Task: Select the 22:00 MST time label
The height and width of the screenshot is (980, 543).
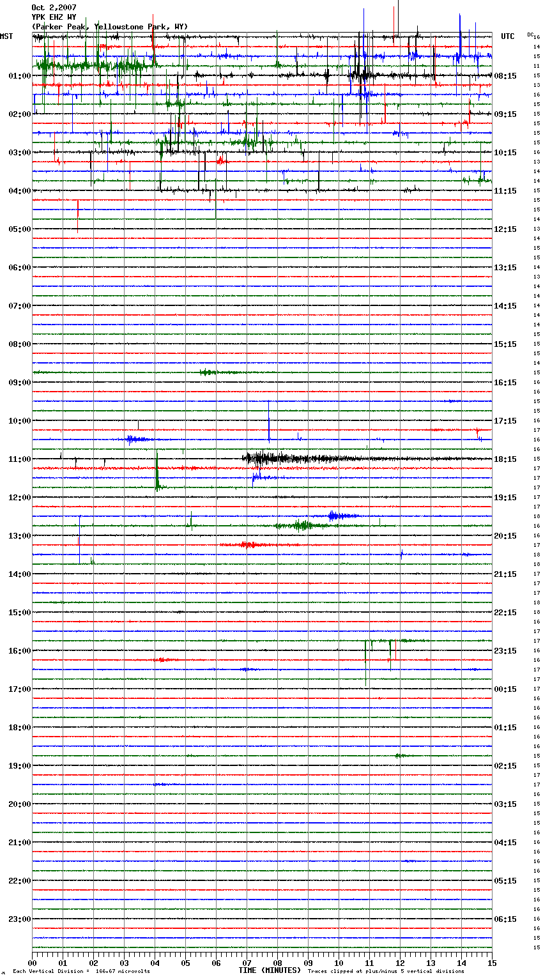Action: 20,881
